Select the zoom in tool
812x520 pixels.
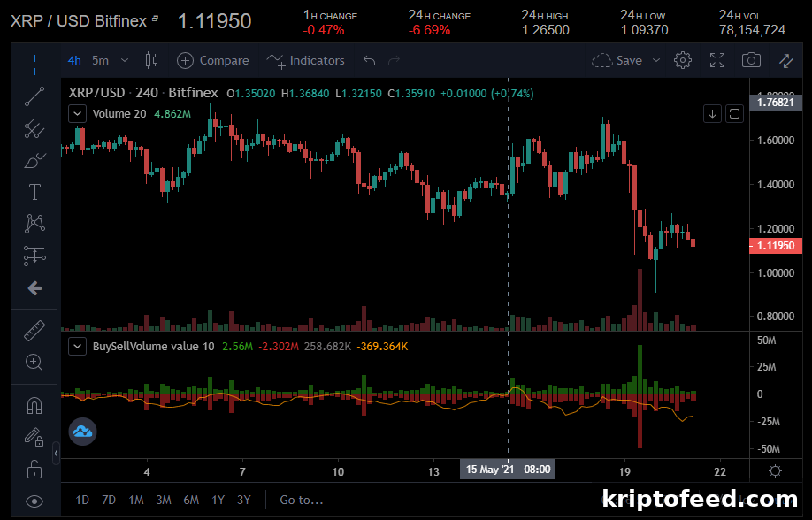[34, 362]
